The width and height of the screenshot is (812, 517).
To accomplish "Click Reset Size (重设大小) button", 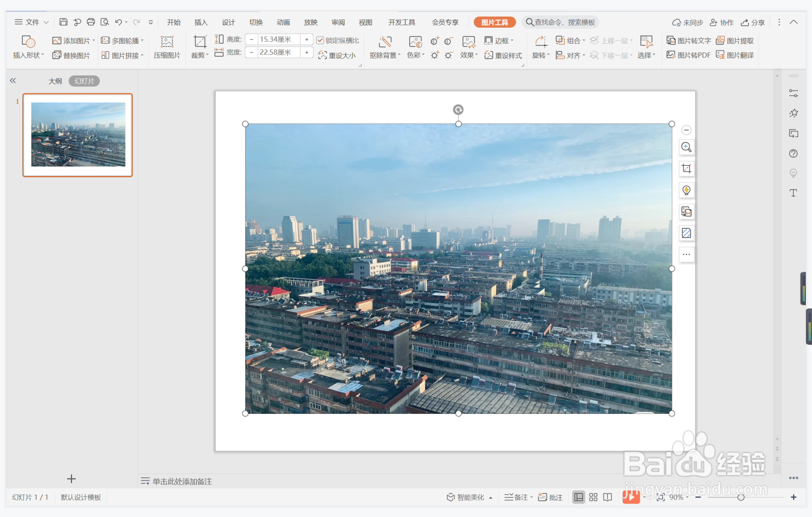I will click(337, 55).
